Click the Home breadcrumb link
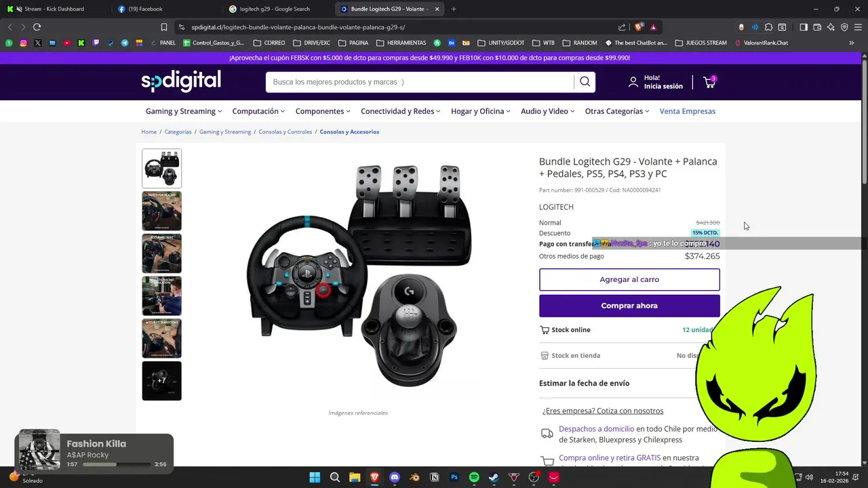The image size is (868, 488). tap(149, 131)
